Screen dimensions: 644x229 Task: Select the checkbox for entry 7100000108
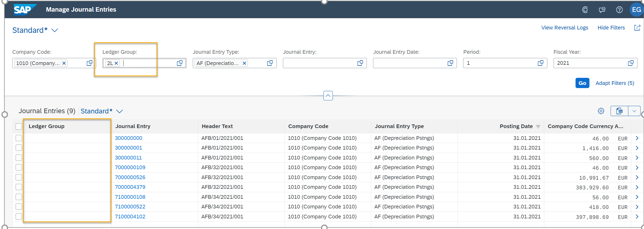tap(19, 197)
